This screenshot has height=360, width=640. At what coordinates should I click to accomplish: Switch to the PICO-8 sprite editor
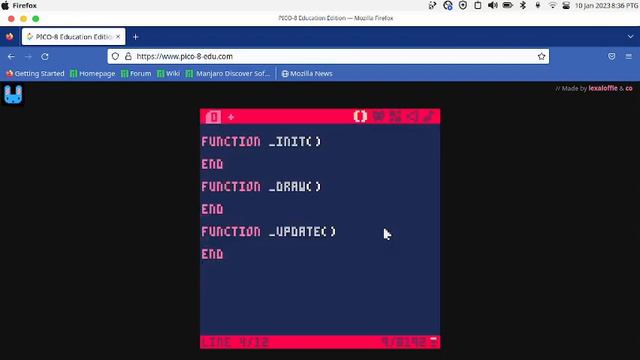(378, 117)
